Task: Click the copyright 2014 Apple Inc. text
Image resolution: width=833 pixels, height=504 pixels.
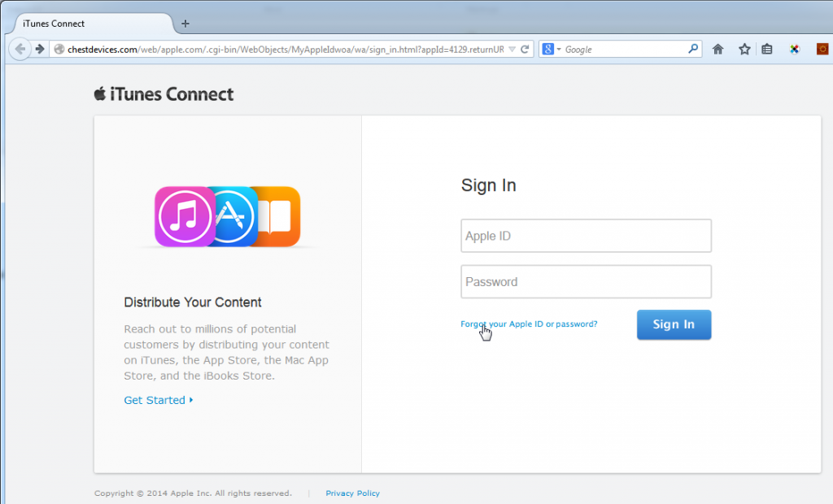Action: coord(193,493)
